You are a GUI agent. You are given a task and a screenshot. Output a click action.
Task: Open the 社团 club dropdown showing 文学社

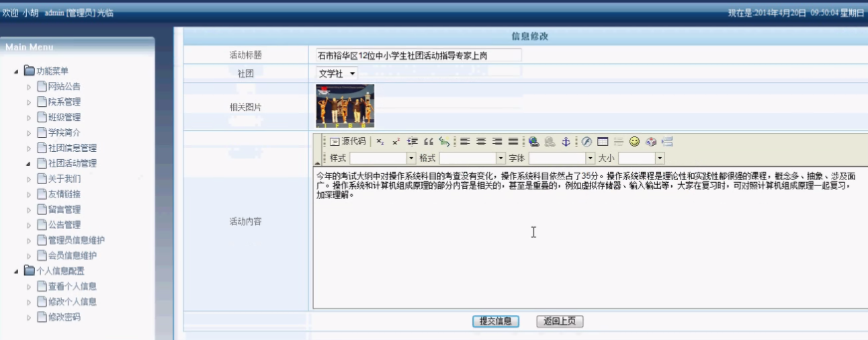337,73
